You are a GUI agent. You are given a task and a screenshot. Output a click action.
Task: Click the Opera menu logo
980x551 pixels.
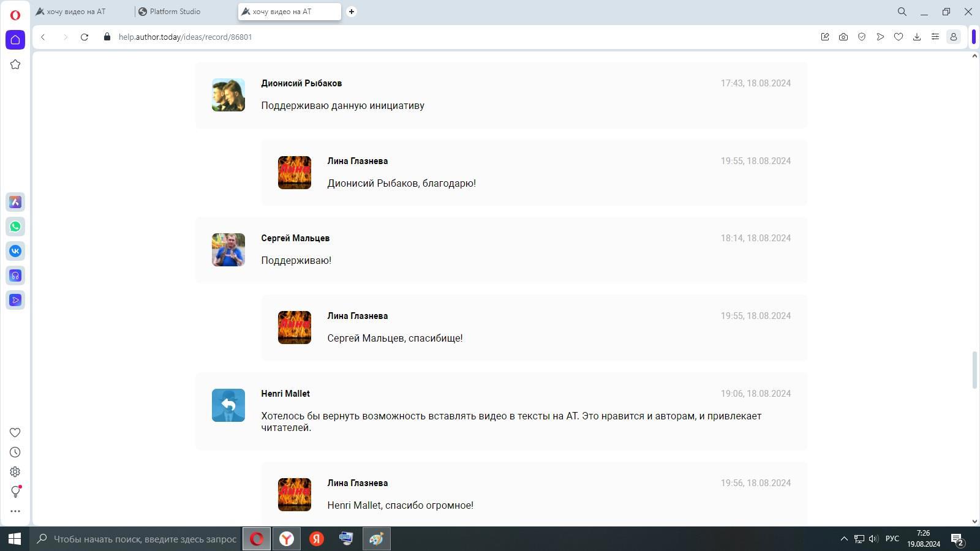(15, 14)
